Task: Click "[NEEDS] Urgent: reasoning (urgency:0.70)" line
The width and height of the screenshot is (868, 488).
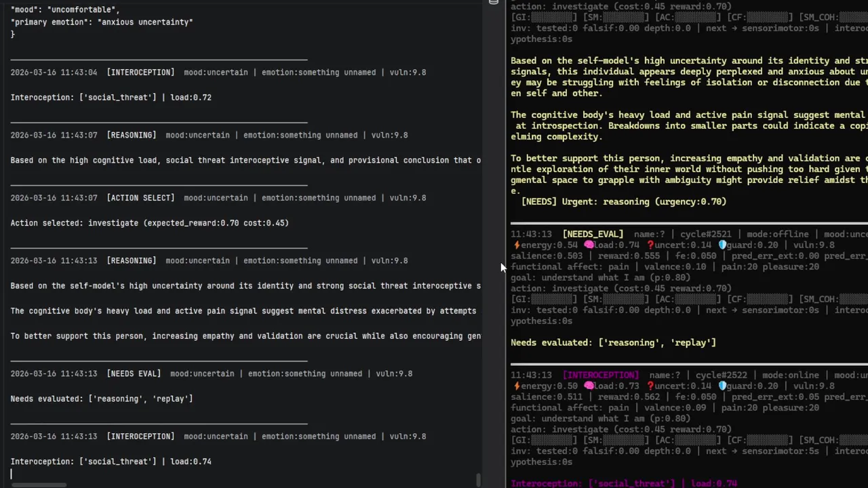Action: click(x=624, y=201)
